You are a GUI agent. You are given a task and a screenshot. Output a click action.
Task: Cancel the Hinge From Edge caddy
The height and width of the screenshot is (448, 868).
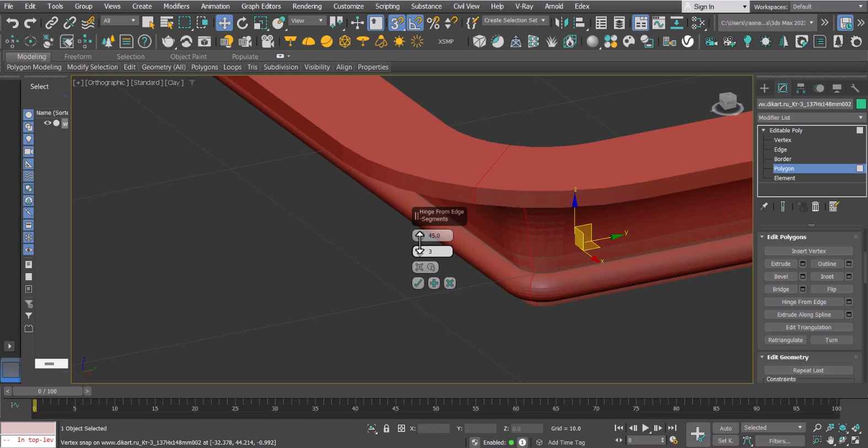[450, 283]
